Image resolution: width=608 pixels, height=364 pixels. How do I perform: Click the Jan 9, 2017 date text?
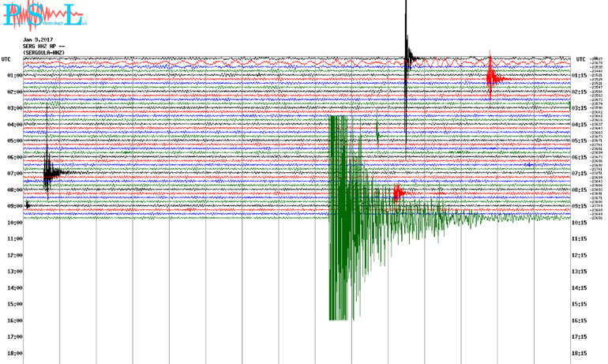tap(39, 40)
